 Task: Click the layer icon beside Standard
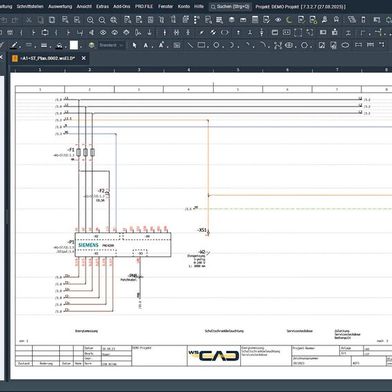click(x=92, y=45)
